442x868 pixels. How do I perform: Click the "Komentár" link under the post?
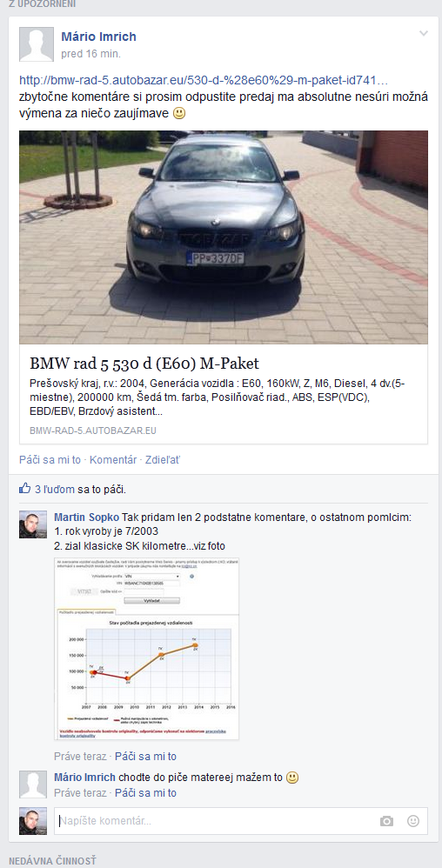coord(113,459)
